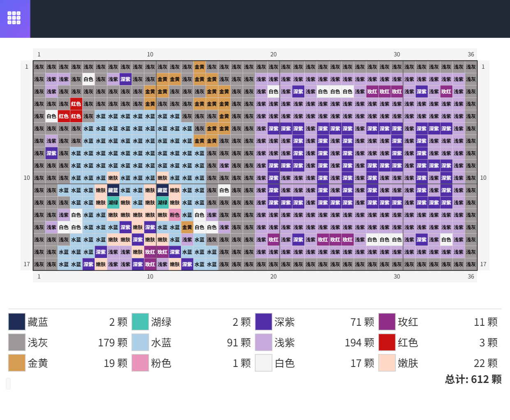The image size is (510, 420).
Task: Choose the 深紫 dark purple legend swatch
Action: 264,322
